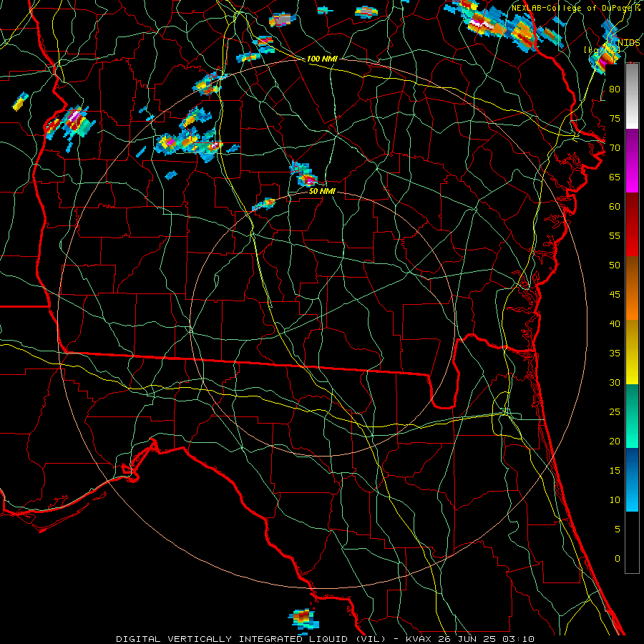Pick the orange-brown segment of the VIL scale
The image size is (644, 644).
point(632,288)
